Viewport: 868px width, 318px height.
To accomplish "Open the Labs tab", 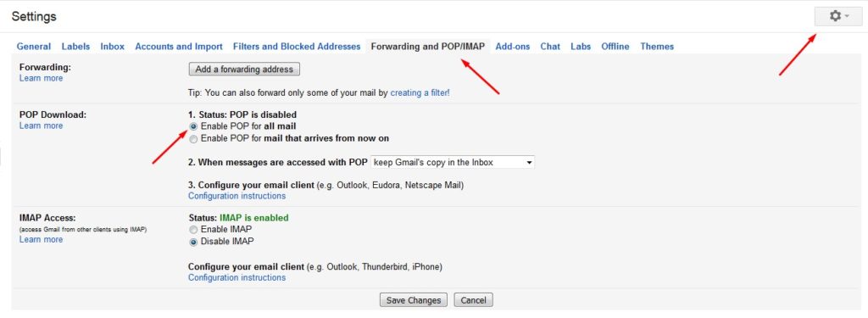I will 581,47.
